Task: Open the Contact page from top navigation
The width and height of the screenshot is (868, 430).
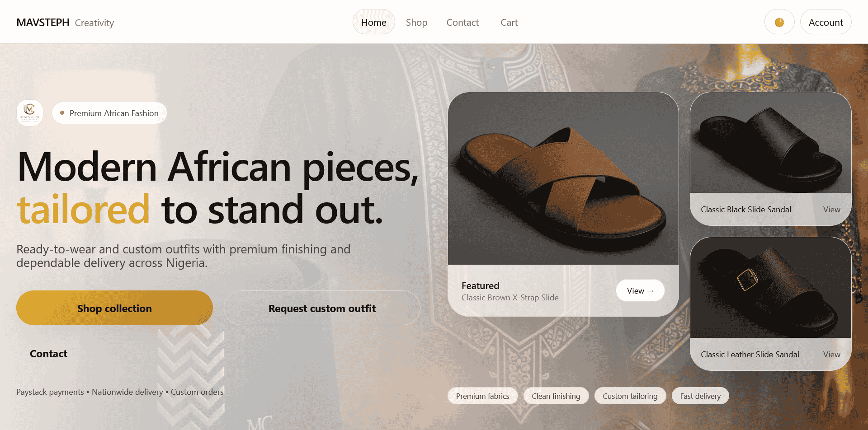Action: [462, 22]
